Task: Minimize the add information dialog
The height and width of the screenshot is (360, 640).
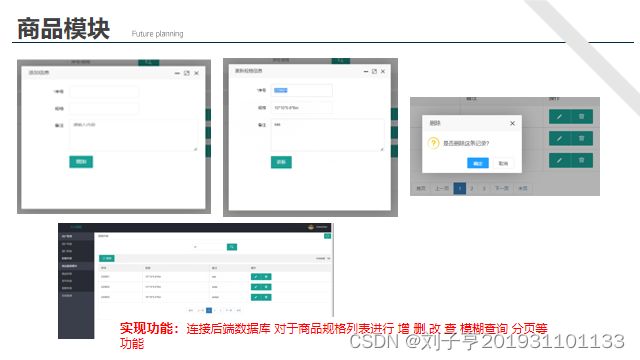Action: [x=177, y=73]
